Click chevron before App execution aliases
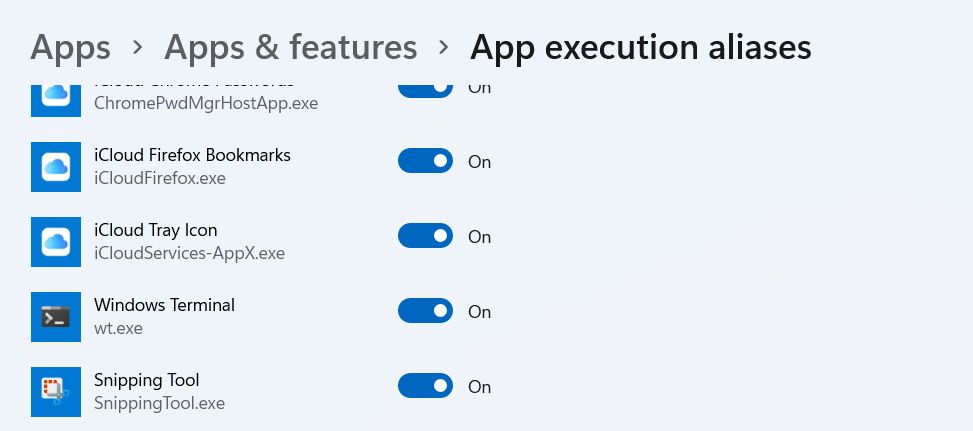This screenshot has width=973, height=431. (443, 47)
